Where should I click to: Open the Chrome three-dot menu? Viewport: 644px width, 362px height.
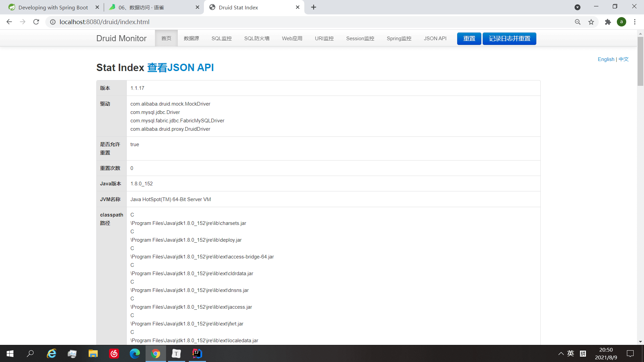[x=635, y=22]
